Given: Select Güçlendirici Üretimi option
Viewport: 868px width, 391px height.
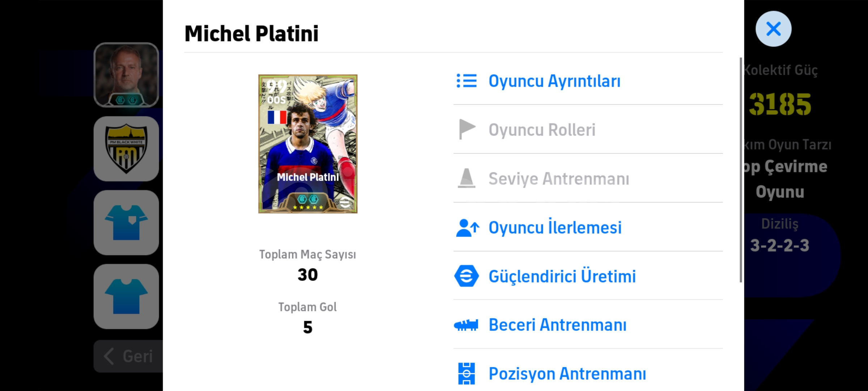Looking at the screenshot, I should point(588,276).
